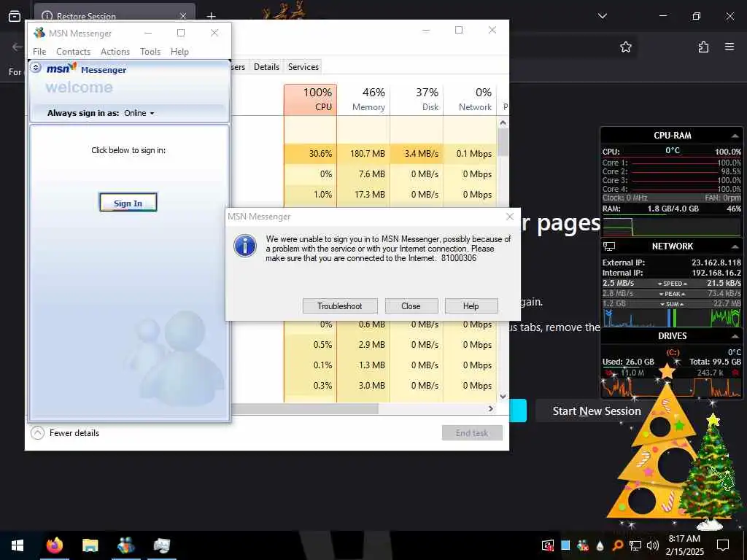The width and height of the screenshot is (747, 560).
Task: Open Firefox View tab icon
Action: pyautogui.click(x=15, y=16)
